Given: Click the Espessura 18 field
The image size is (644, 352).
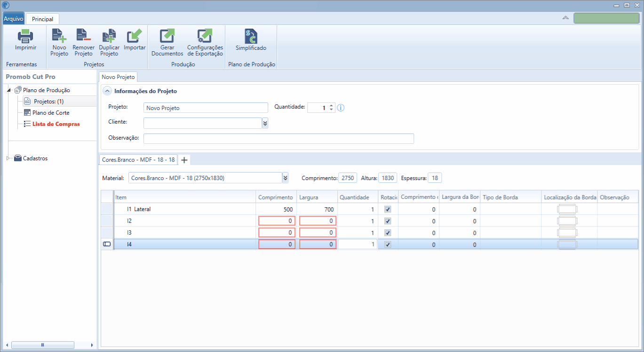Looking at the screenshot, I should click(x=435, y=178).
